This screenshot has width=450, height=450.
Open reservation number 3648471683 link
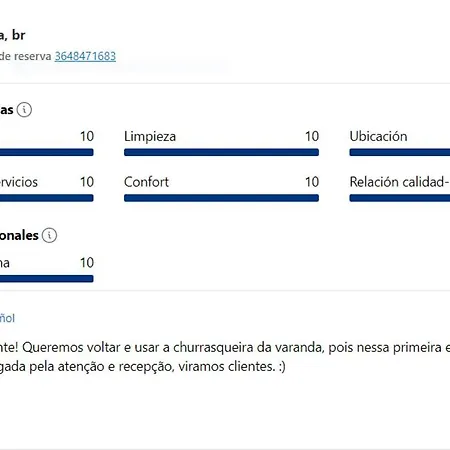tap(85, 56)
